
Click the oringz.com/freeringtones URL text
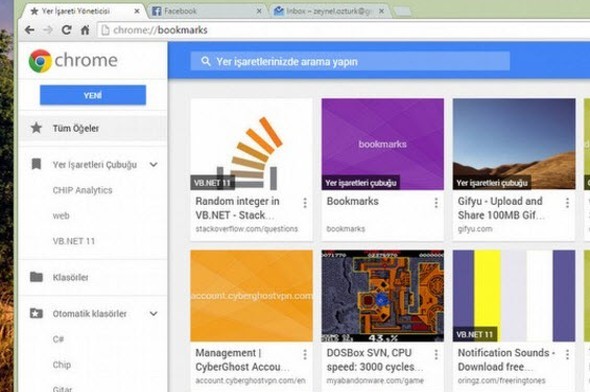502,380
